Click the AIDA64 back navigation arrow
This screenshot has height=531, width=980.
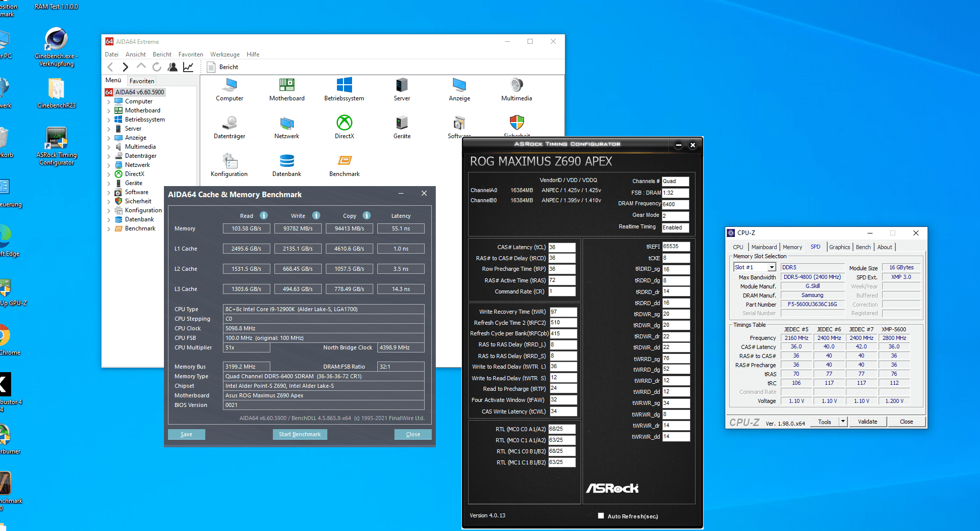(110, 67)
